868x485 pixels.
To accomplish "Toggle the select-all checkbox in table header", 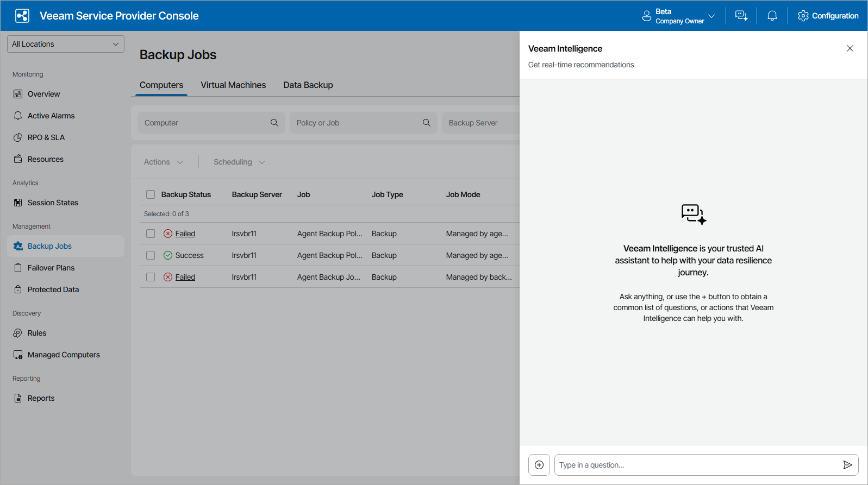I will [x=151, y=194].
